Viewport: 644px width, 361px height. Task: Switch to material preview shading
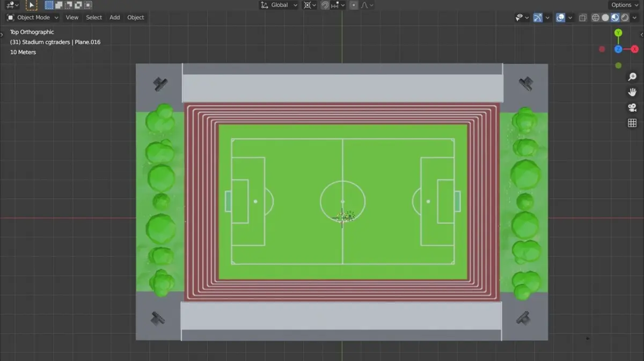[x=615, y=17]
